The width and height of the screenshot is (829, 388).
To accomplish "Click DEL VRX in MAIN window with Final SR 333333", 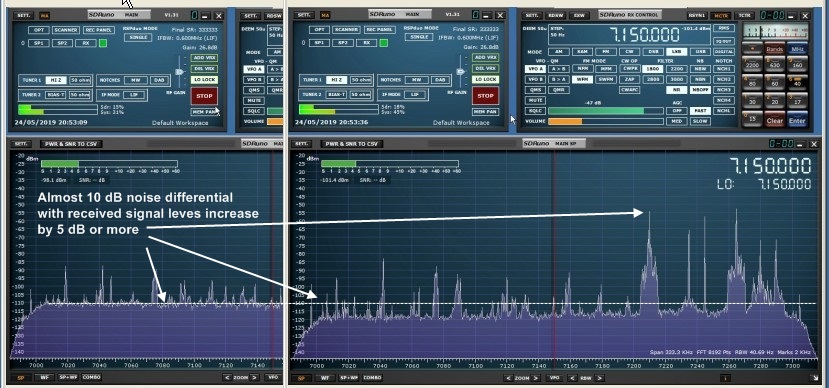I will point(204,69).
